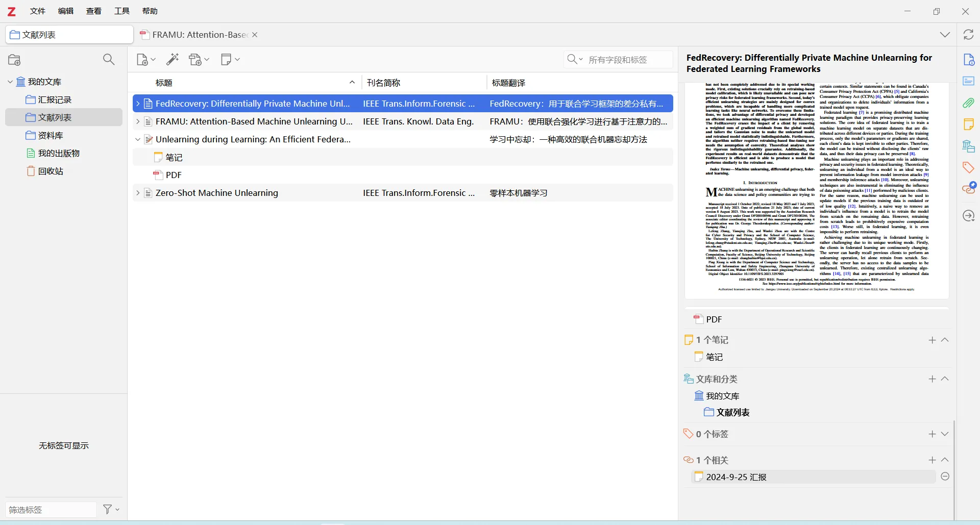This screenshot has height=525, width=980.
Task: Expand the Zero-Shot Machine Unlearning row
Action: click(x=138, y=193)
